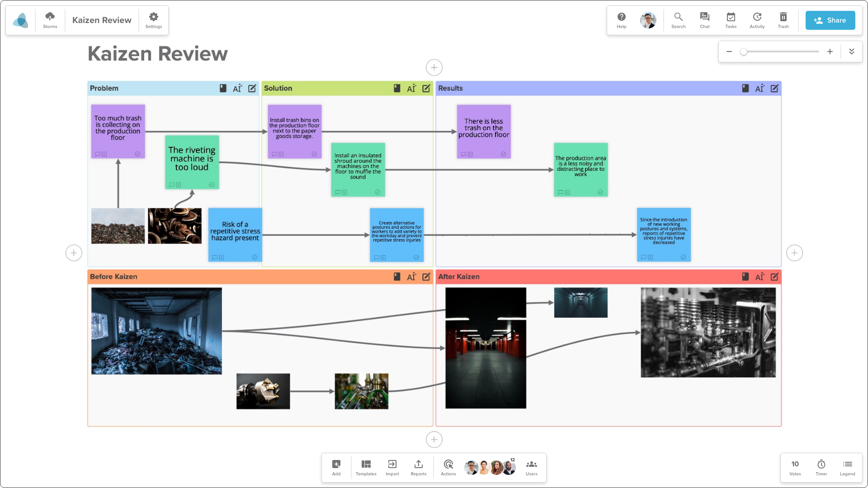Add a section right of Results
The width and height of the screenshot is (868, 488).
(794, 253)
